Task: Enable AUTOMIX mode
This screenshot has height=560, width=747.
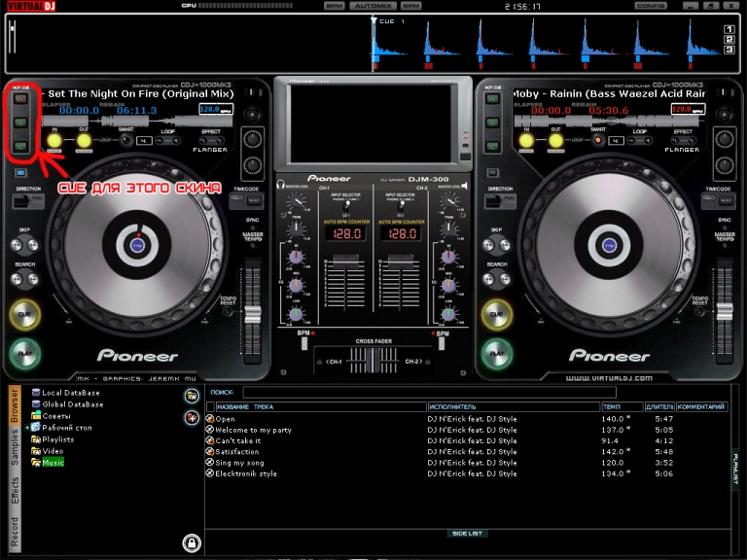Action: tap(373, 6)
